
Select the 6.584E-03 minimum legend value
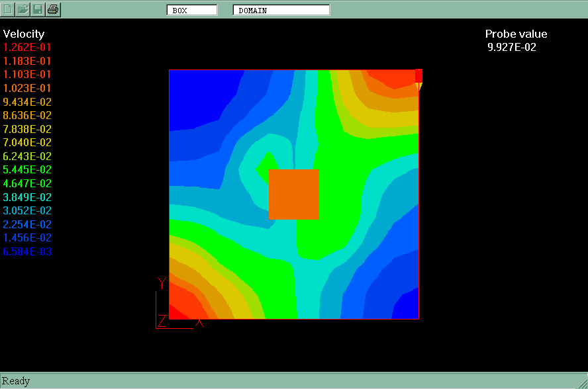(x=27, y=251)
